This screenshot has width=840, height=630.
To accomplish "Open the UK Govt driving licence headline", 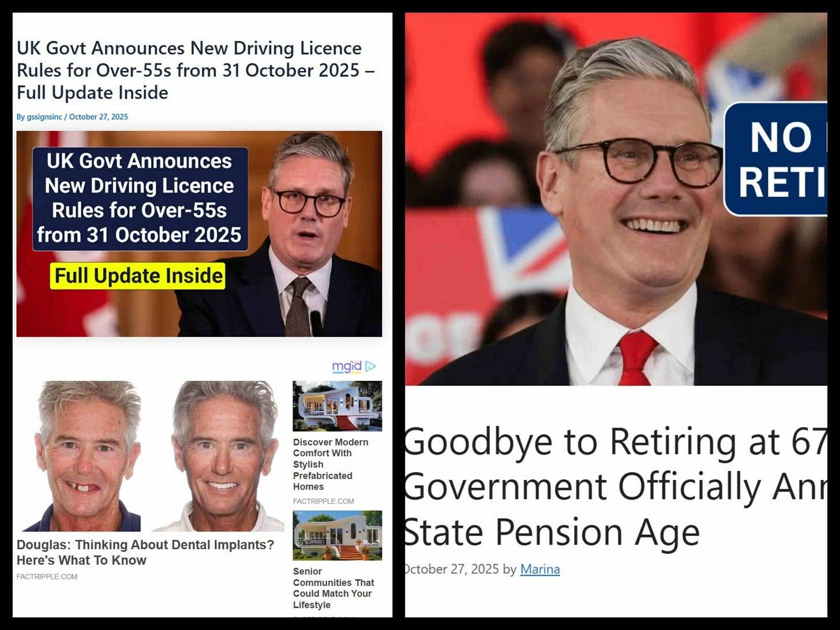I will pos(196,70).
